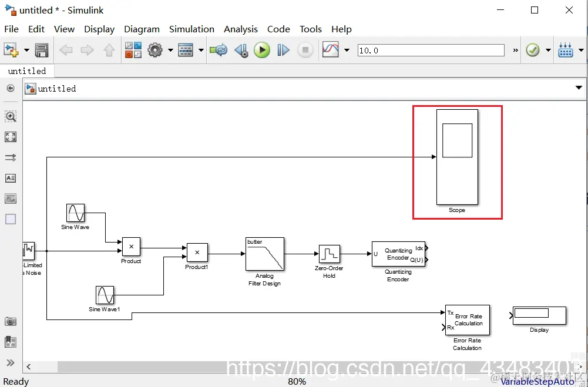Select the Error Rate Calculation block
The height and width of the screenshot is (387, 588).
467,320
